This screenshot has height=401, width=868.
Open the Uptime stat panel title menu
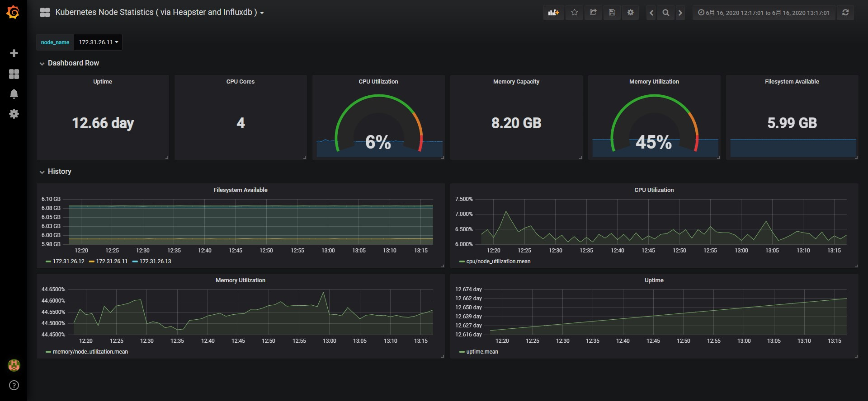coord(103,82)
